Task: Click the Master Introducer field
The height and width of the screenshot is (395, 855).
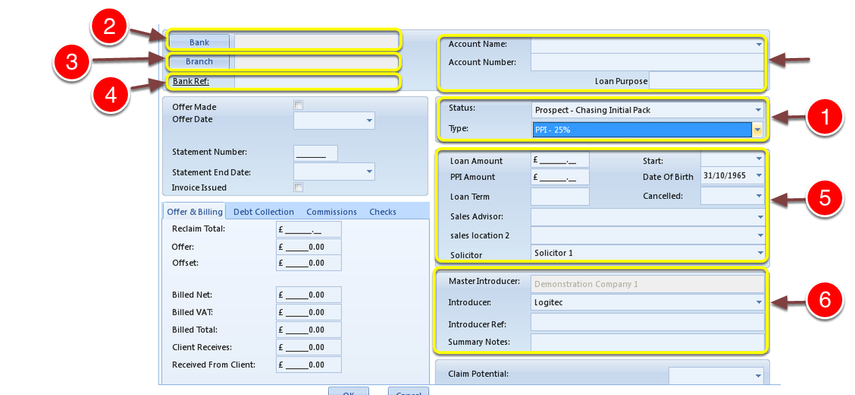Action: point(647,284)
